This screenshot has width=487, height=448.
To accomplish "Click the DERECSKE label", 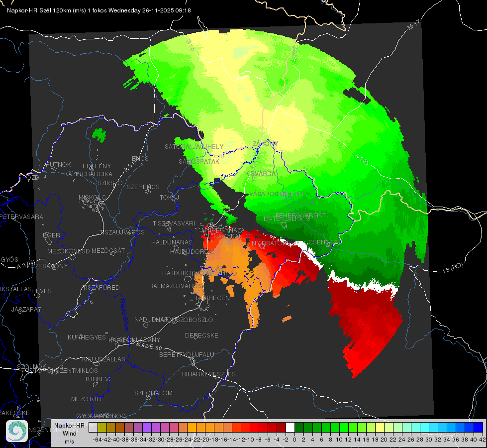I will click(x=201, y=336).
